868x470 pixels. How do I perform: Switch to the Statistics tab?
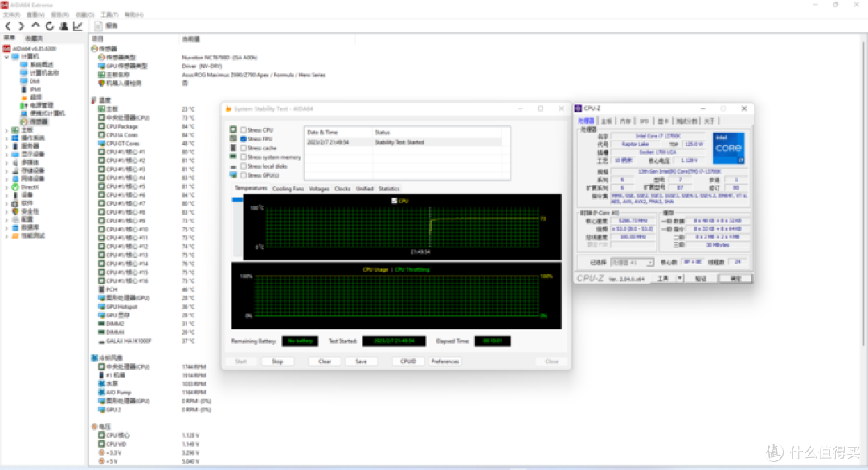[x=389, y=189]
